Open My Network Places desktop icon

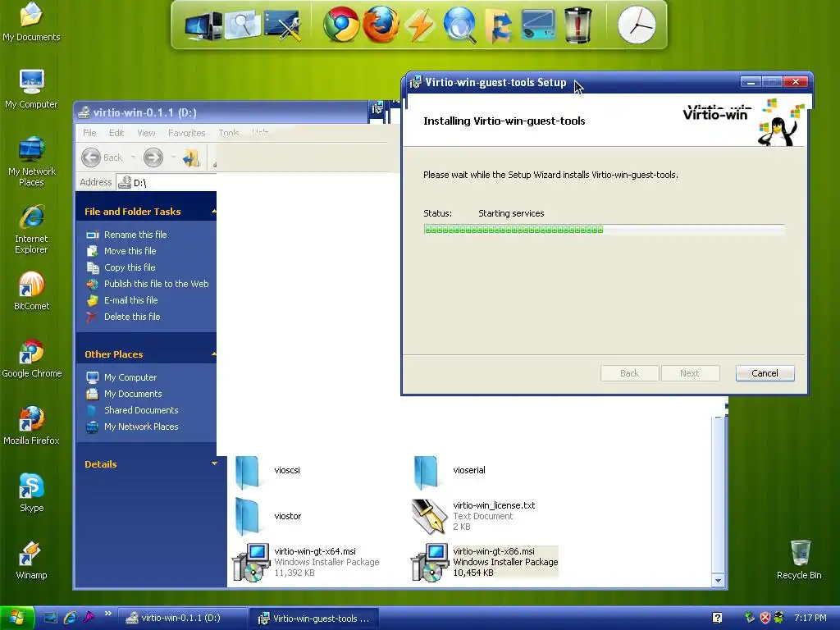tap(31, 162)
